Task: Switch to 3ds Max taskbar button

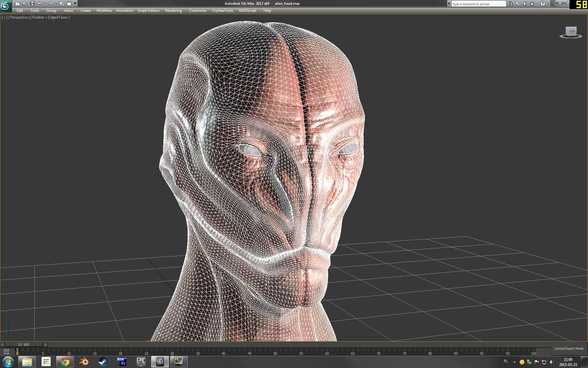Action: coord(160,362)
